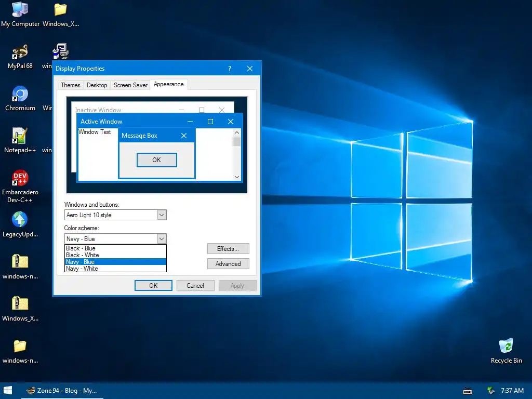Select the windows-n... zip archive icon
This screenshot has height=399, width=532.
20,267
